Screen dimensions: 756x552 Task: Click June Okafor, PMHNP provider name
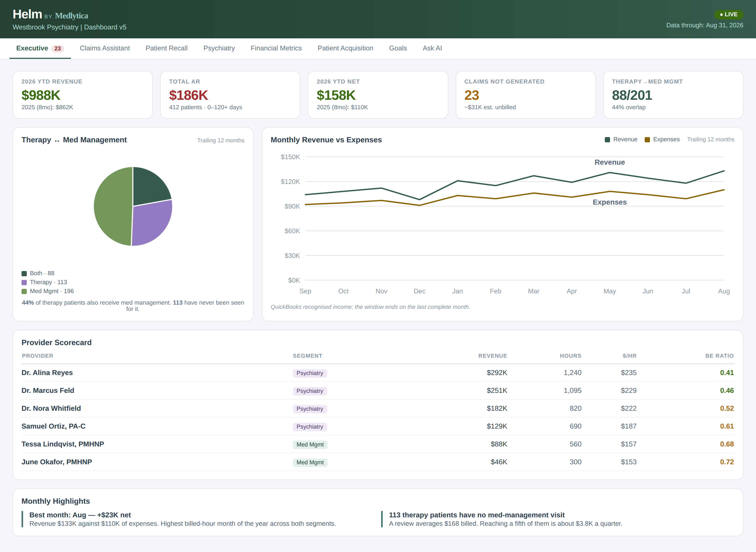coord(57,462)
